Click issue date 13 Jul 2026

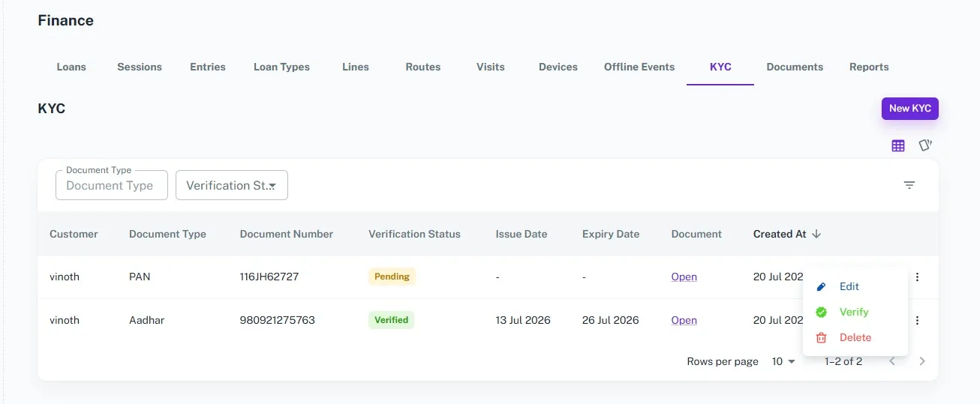pos(523,320)
